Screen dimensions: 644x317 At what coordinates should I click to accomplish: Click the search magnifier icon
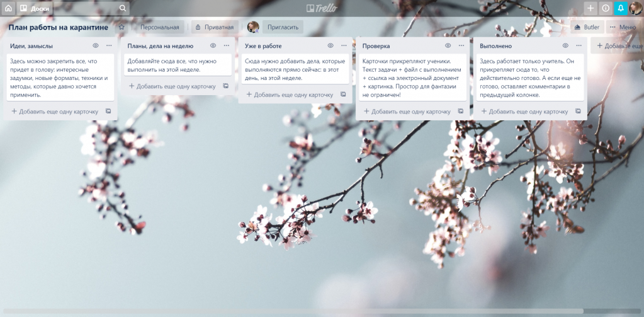coord(122,8)
